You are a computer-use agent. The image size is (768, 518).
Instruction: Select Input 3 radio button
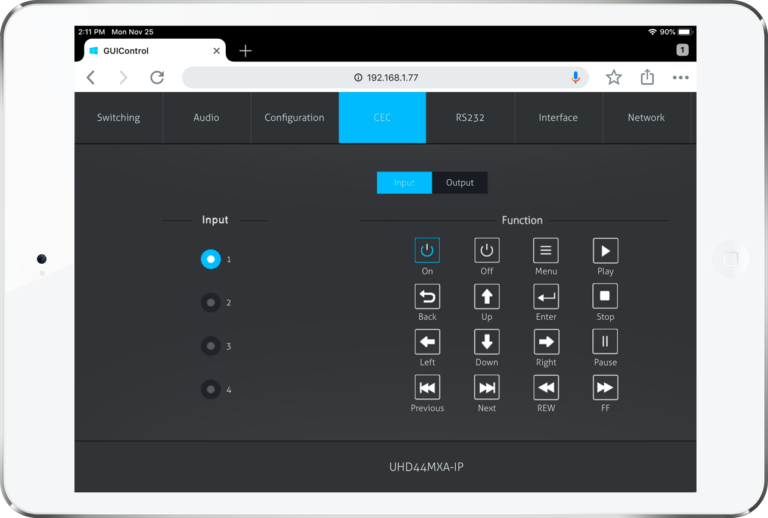click(211, 346)
